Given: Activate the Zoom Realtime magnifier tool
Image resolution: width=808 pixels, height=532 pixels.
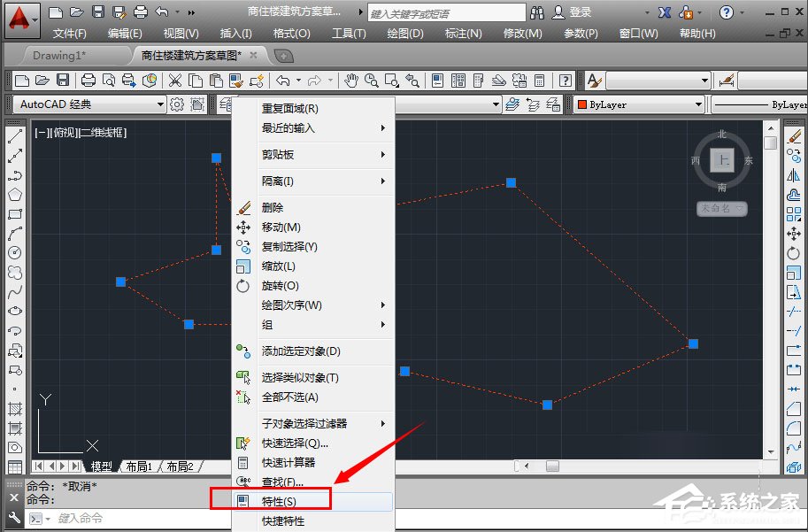Looking at the screenshot, I should [x=372, y=81].
